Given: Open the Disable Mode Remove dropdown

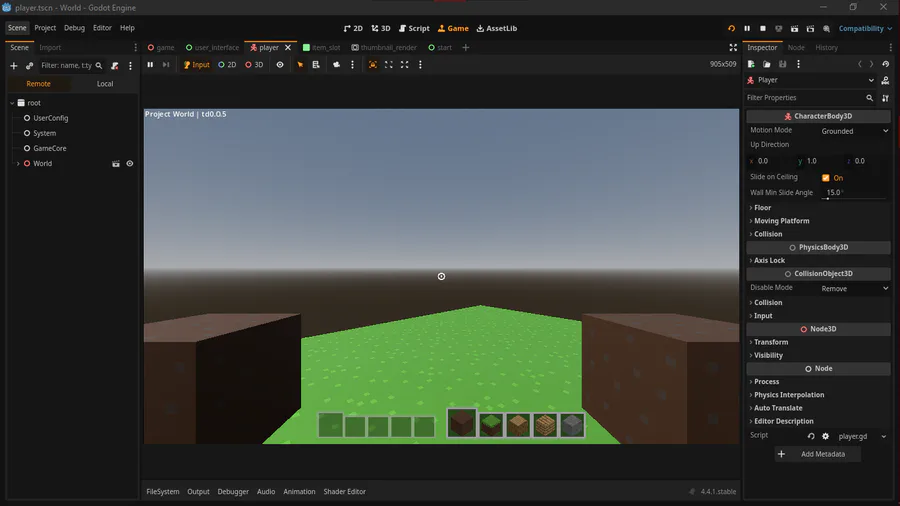Looking at the screenshot, I should point(854,289).
